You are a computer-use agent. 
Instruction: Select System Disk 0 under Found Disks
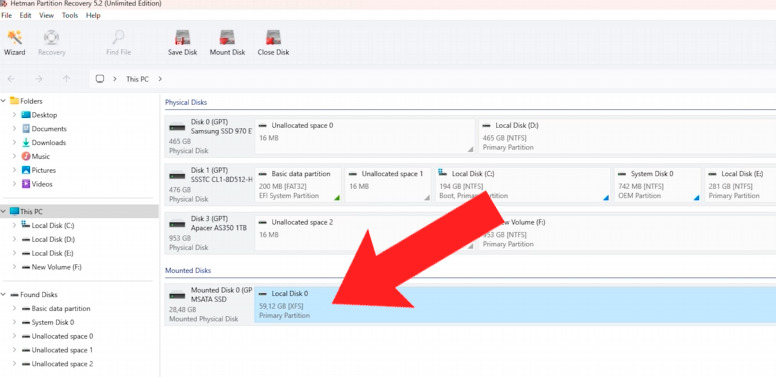pyautogui.click(x=52, y=322)
